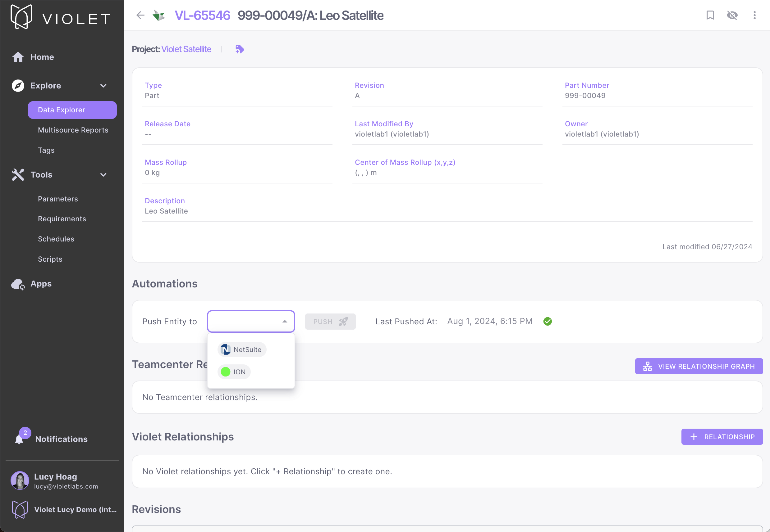
Task: Click the bookmark icon in header
Action: (x=710, y=15)
